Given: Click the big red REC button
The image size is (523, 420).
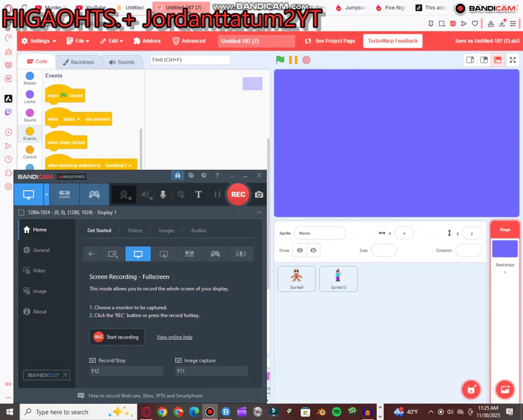Looking at the screenshot, I should click(x=238, y=195).
